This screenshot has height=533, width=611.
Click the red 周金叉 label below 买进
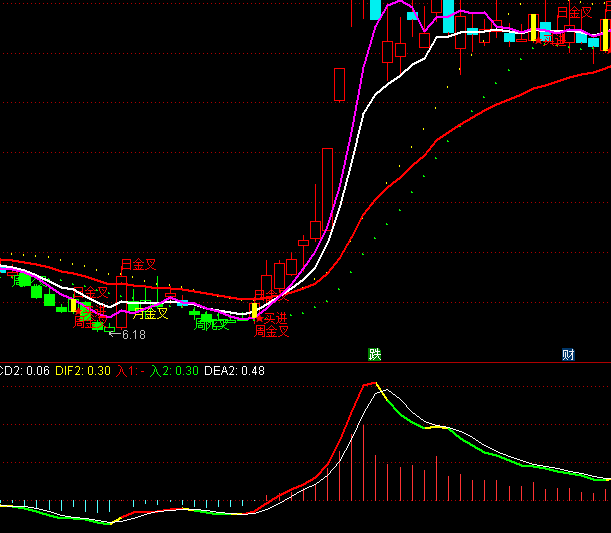click(271, 331)
